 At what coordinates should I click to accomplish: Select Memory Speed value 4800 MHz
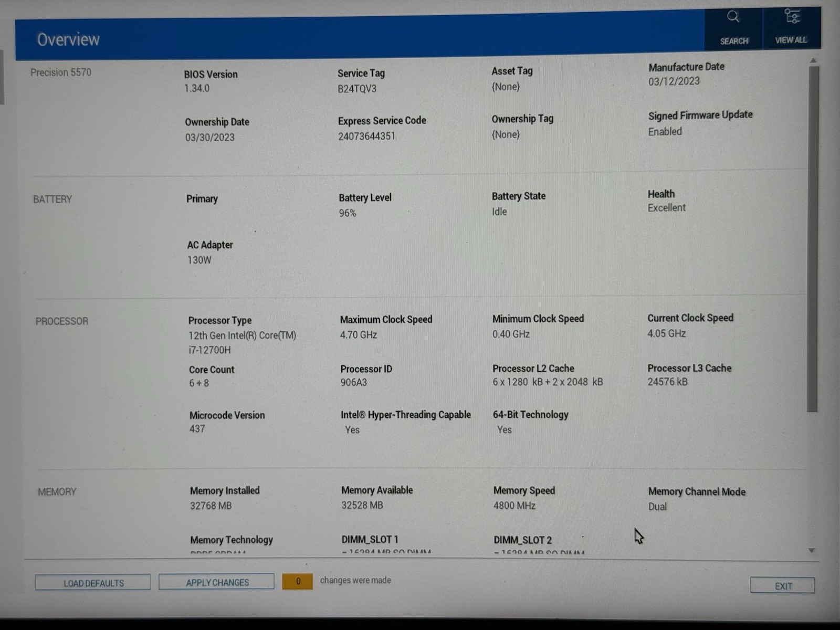click(x=514, y=506)
